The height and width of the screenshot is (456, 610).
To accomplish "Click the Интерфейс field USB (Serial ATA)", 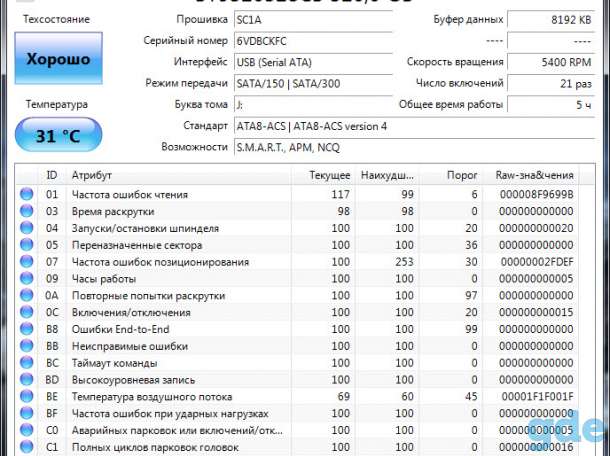I will [313, 62].
